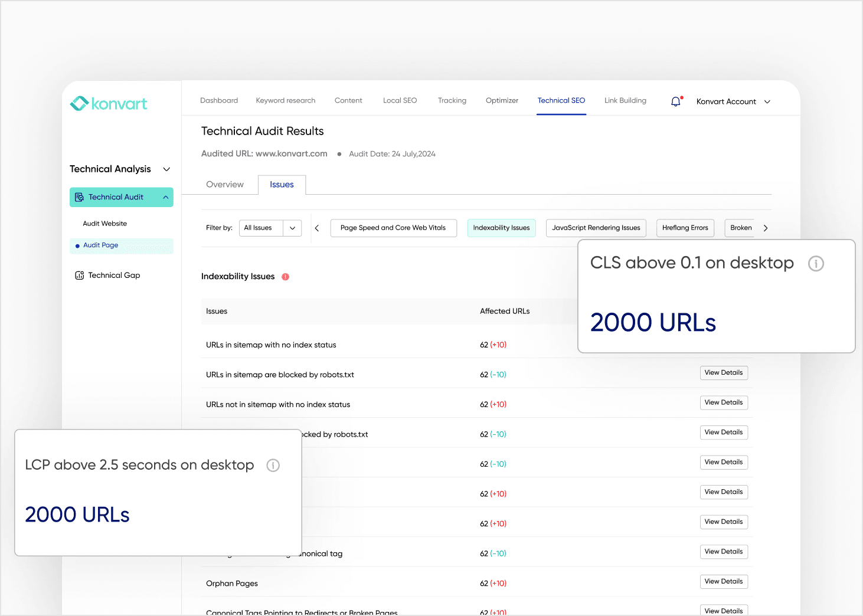Open notifications via the bell icon
This screenshot has width=863, height=616.
[675, 101]
